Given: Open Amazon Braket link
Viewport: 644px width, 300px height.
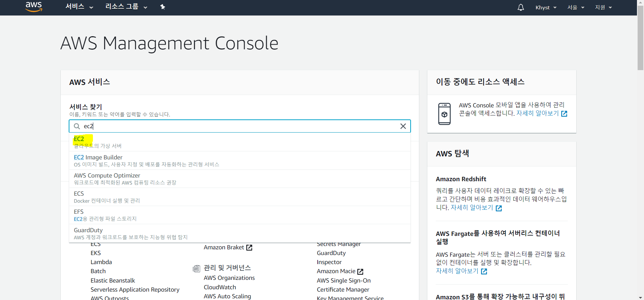Looking at the screenshot, I should click(224, 247).
